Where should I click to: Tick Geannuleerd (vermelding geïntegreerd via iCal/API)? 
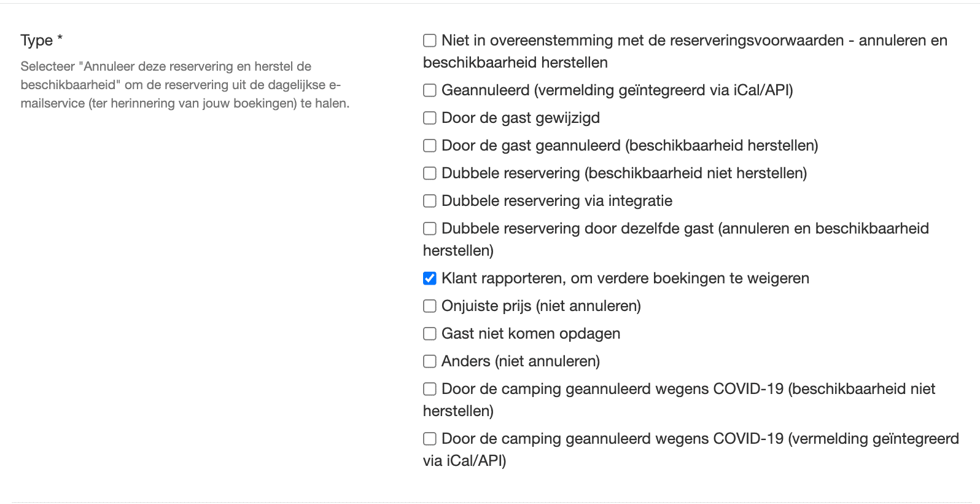[430, 90]
